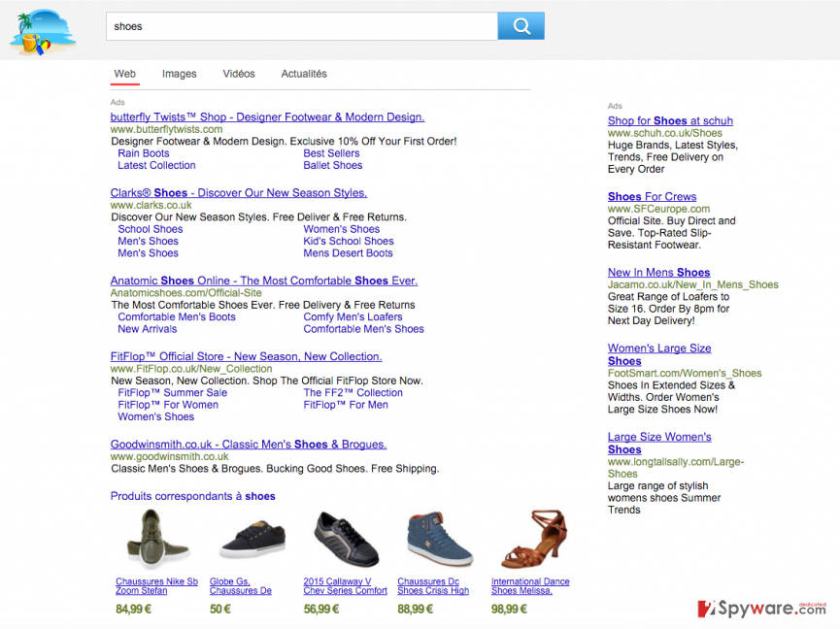This screenshot has width=840, height=629.
Task: Open the FitFlop Official Store ad headline
Action: coord(246,356)
